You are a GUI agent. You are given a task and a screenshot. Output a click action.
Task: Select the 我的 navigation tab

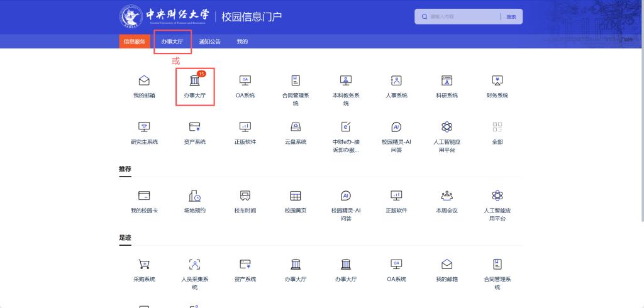pos(242,41)
